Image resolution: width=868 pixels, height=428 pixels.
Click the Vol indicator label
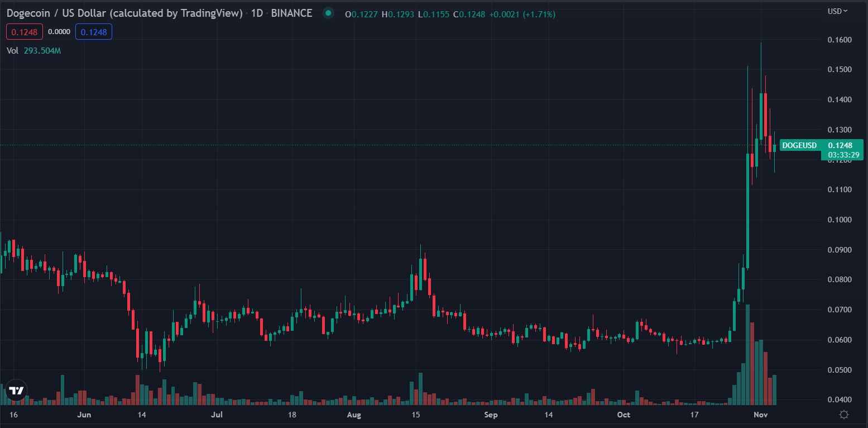(12, 51)
